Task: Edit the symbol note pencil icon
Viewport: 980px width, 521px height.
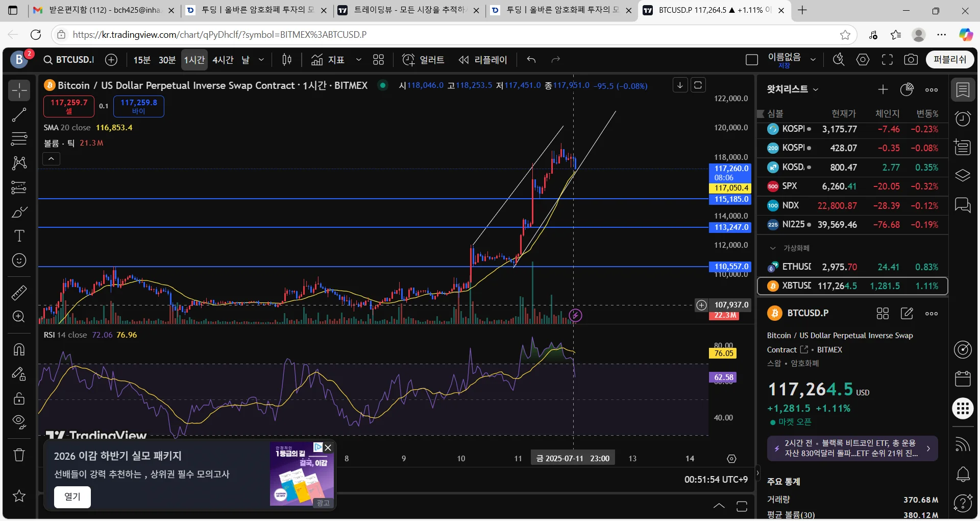Action: pos(907,313)
